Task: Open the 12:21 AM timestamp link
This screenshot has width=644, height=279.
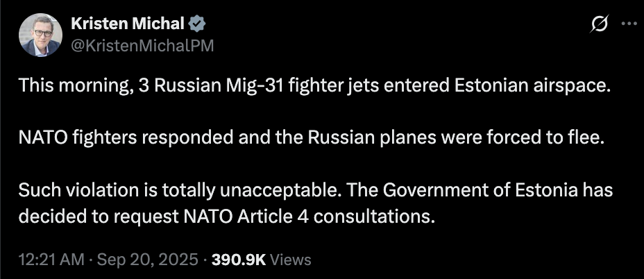Action: pyautogui.click(x=51, y=260)
